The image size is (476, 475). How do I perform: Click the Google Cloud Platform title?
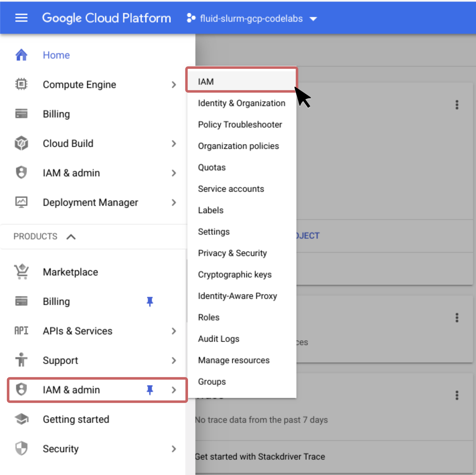click(x=107, y=18)
